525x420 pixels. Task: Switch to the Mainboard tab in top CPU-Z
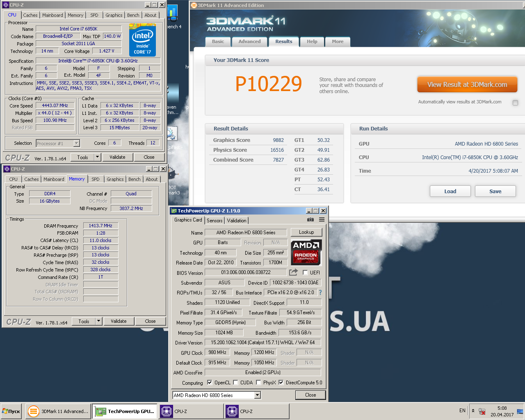(52, 15)
